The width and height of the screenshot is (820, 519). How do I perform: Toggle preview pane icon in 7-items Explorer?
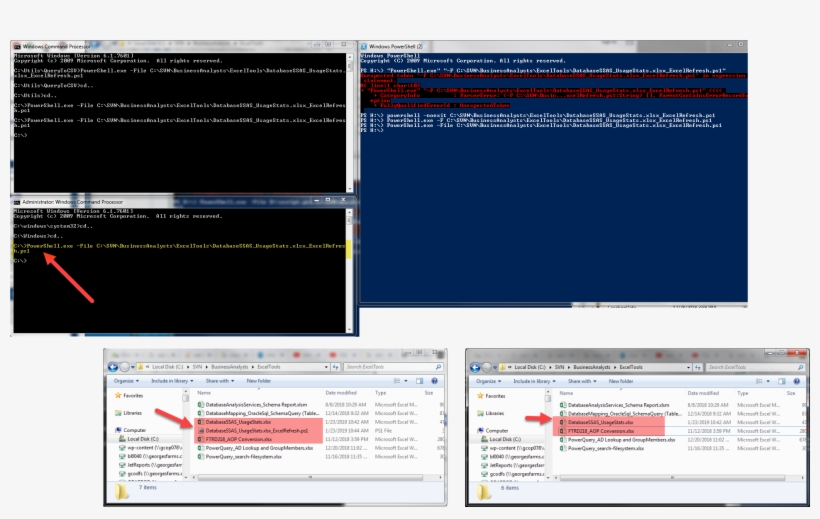419,381
